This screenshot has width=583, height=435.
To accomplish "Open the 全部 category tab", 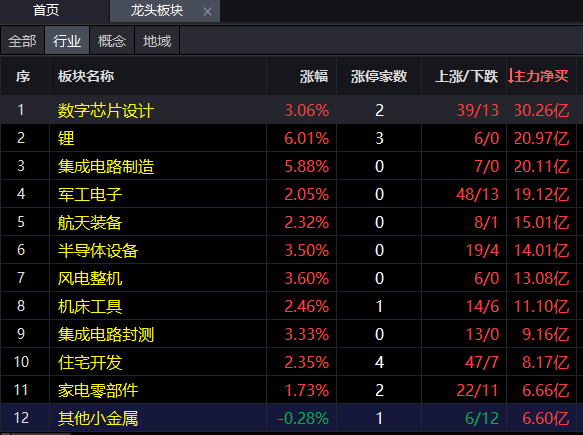I will [x=22, y=41].
